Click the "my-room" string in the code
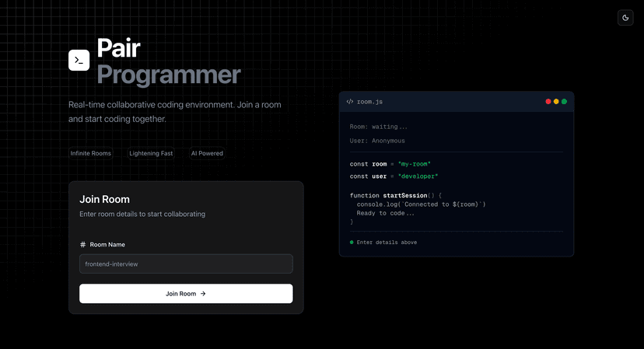This screenshot has width=644, height=349. point(414,164)
